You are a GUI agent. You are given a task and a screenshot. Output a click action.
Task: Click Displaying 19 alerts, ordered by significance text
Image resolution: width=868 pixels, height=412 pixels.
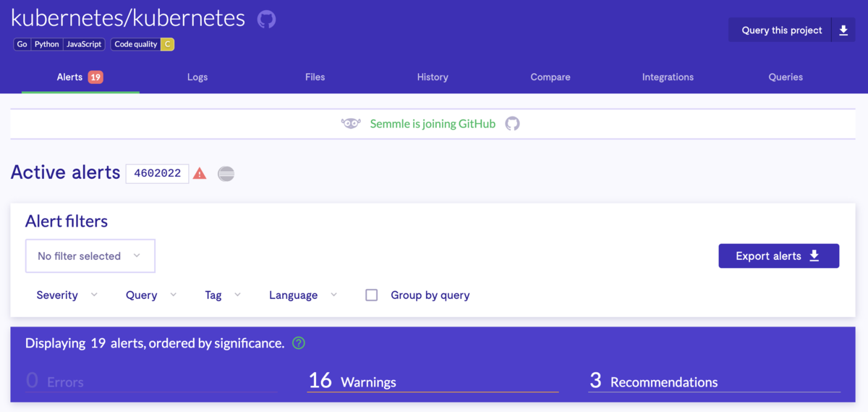point(155,343)
